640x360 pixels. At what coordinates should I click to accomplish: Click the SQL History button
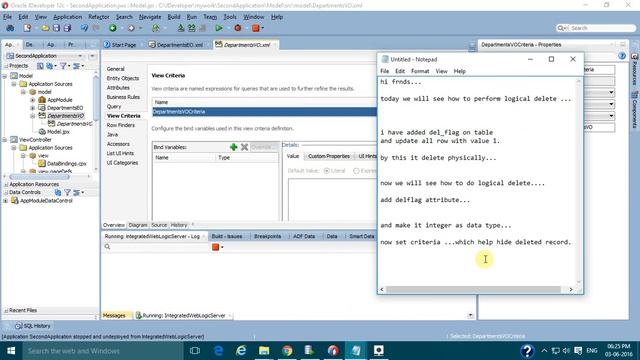(x=33, y=326)
